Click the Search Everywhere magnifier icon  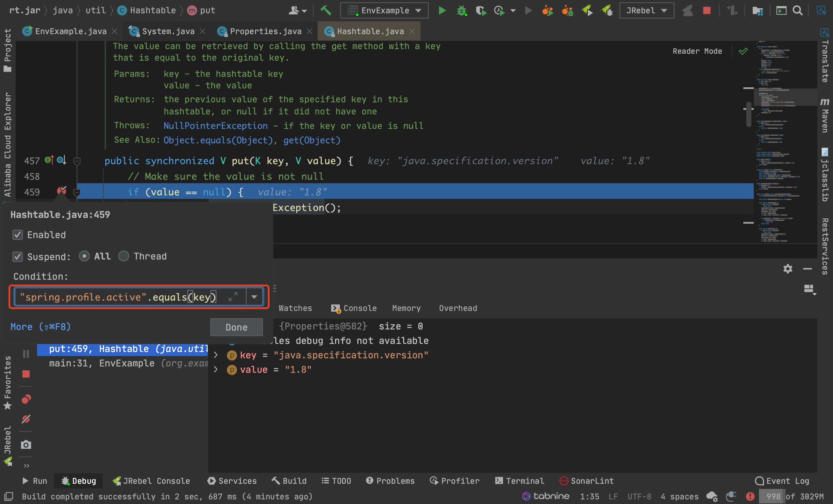click(798, 10)
